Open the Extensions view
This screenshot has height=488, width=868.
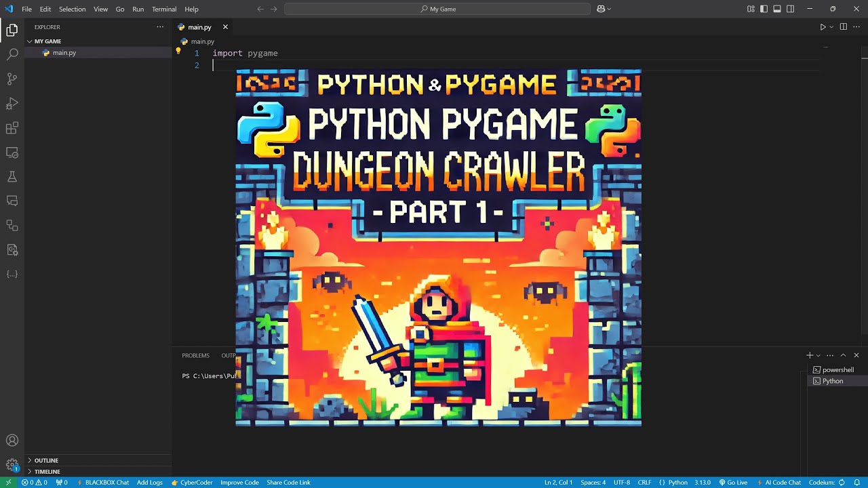click(x=12, y=127)
